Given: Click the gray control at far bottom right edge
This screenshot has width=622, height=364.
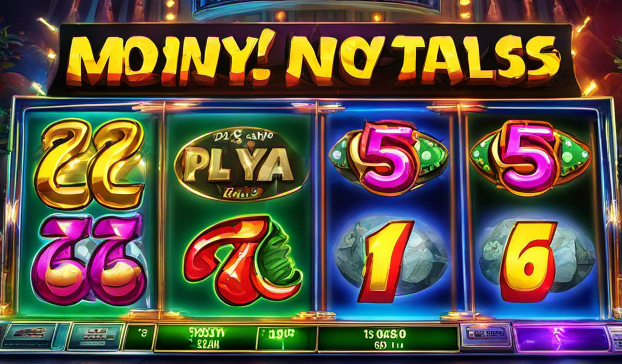Looking at the screenshot, I should click(616, 339).
